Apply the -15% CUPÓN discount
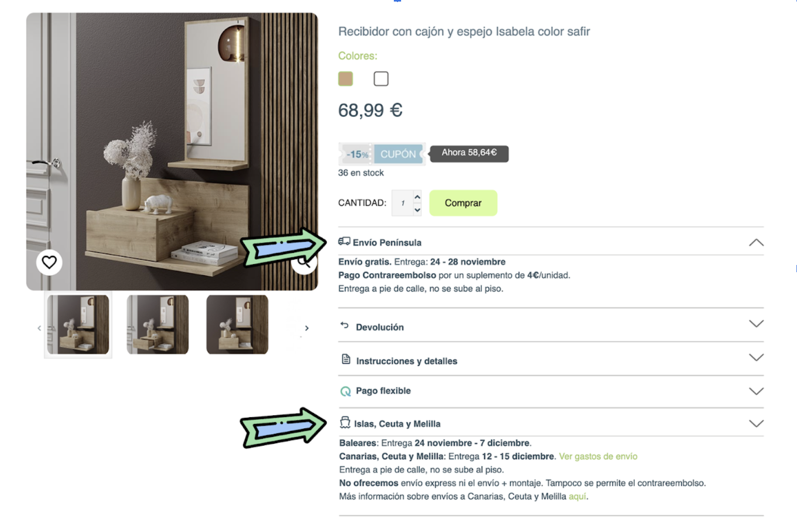797x532 pixels. (x=382, y=154)
